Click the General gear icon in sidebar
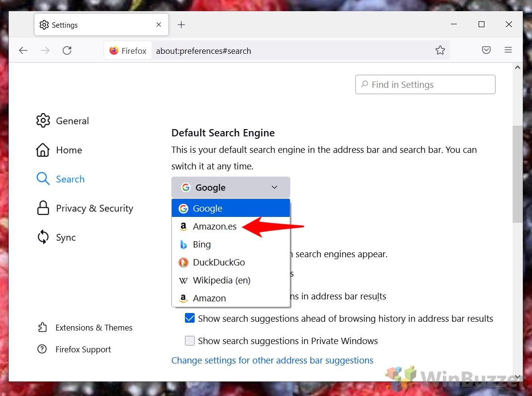 click(x=43, y=120)
